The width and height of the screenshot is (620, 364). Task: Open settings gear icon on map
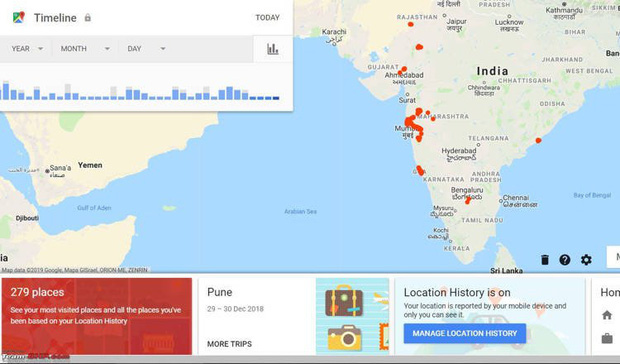tap(586, 260)
